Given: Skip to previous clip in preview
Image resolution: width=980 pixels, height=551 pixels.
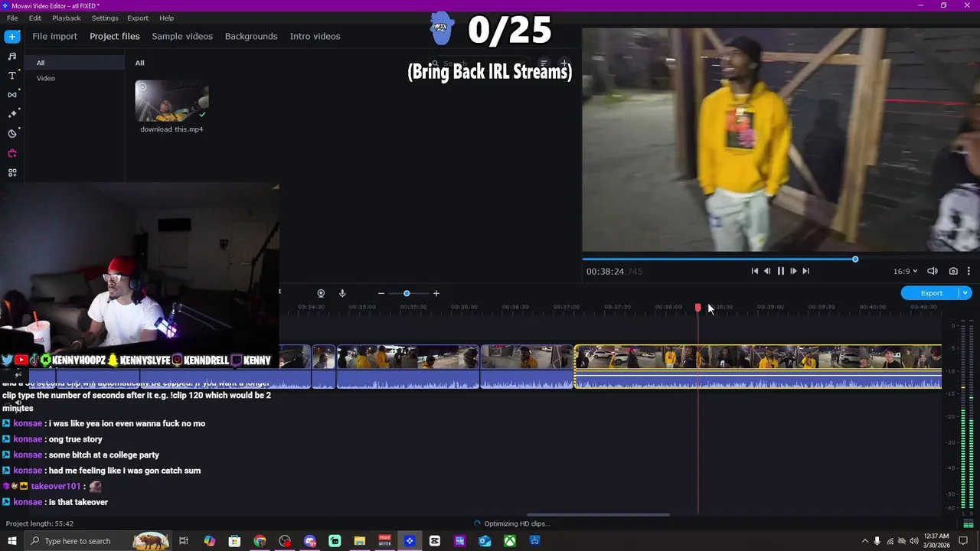Looking at the screenshot, I should (755, 271).
